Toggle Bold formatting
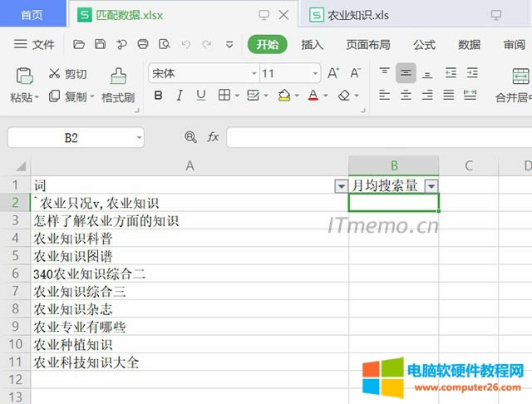 coord(158,96)
